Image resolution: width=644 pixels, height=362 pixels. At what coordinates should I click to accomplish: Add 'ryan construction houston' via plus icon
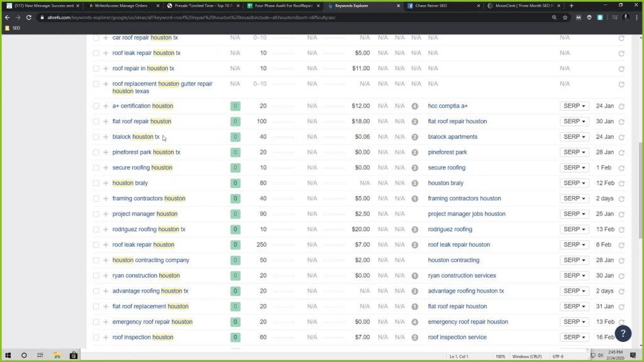click(106, 276)
